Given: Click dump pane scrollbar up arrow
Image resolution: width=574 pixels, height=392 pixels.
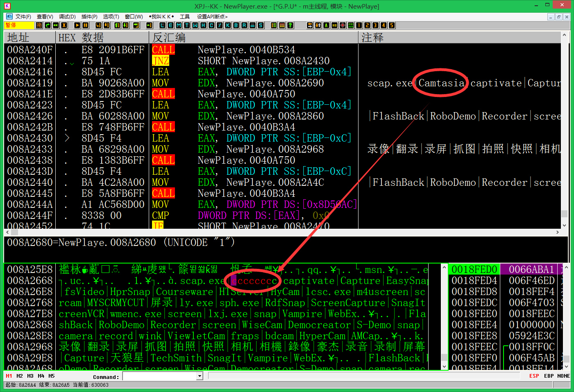Looking at the screenshot, I should click(x=445, y=267).
